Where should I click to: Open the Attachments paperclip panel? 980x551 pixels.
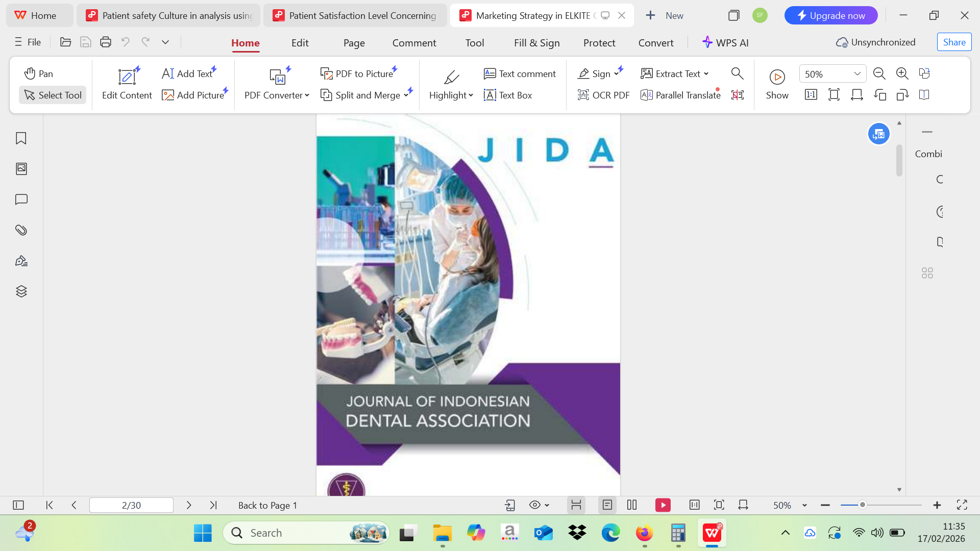(21, 230)
